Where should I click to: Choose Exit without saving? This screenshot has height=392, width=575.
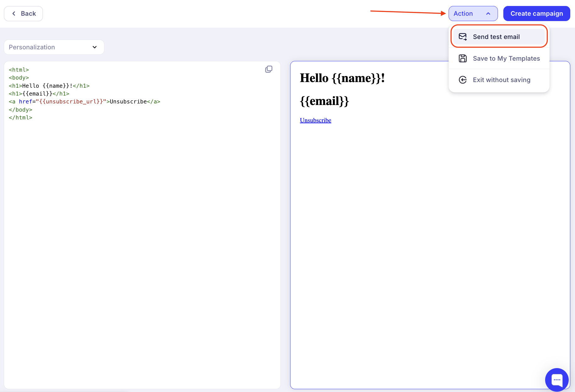tap(501, 80)
